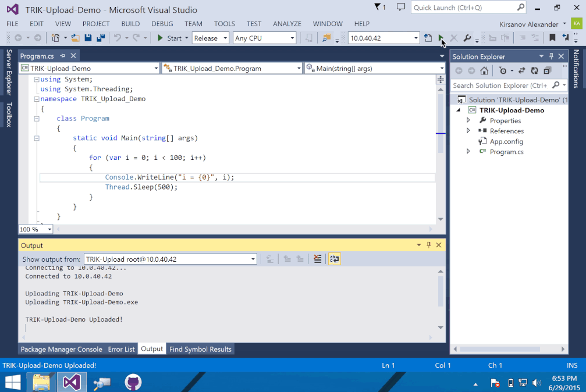Click the New Project toolbar icon
The height and width of the screenshot is (392, 586).
pos(55,38)
